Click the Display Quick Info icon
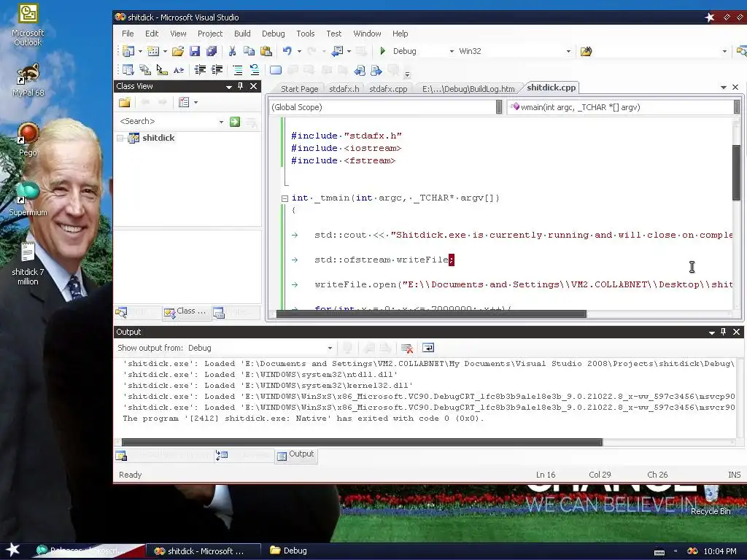Viewport: 747px width, 560px height. pos(161,70)
